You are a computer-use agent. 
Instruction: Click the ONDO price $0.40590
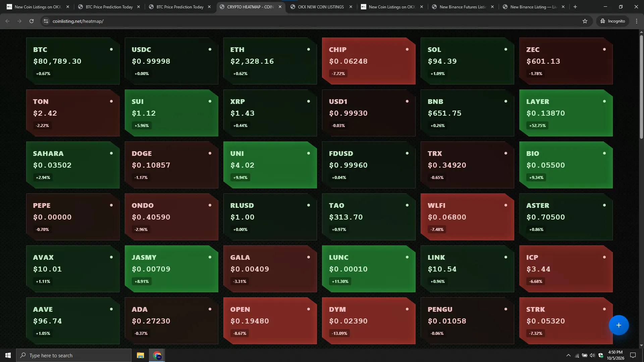[151, 217]
